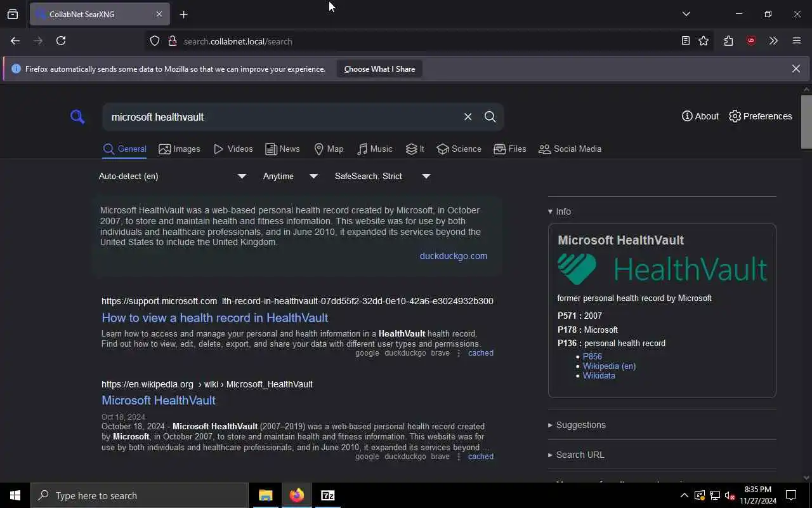Open the P856 link in infobox
Screen dimensions: 812x508
click(x=593, y=356)
